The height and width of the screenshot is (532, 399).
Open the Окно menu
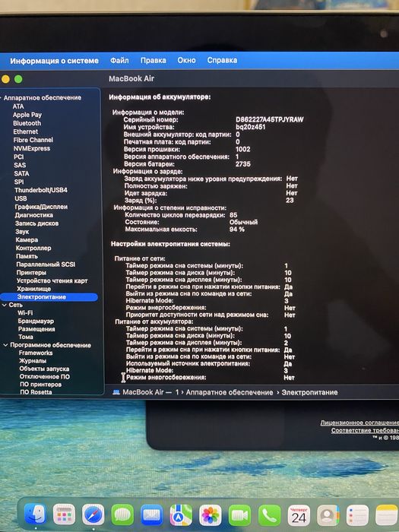[187, 60]
